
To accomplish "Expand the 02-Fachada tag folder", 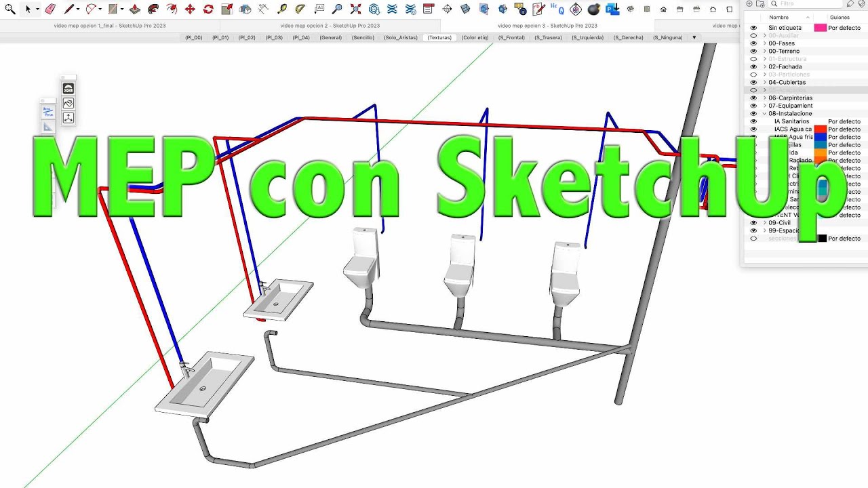I will tap(765, 66).
